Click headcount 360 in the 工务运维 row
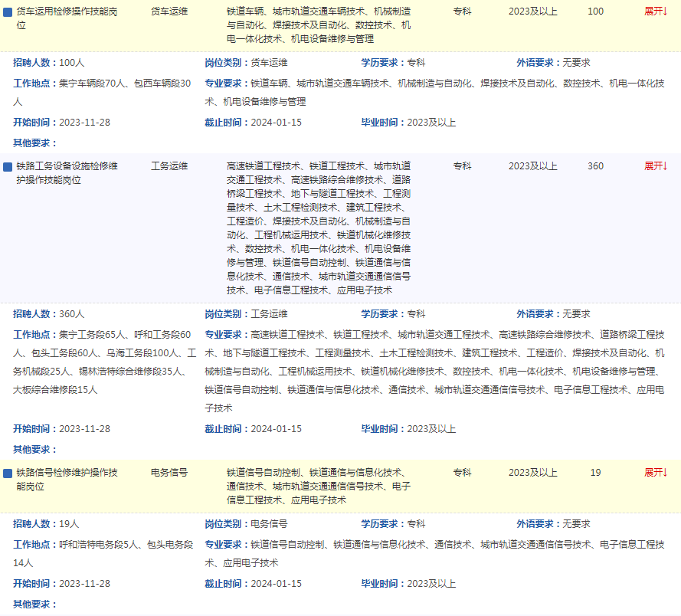 pos(595,165)
